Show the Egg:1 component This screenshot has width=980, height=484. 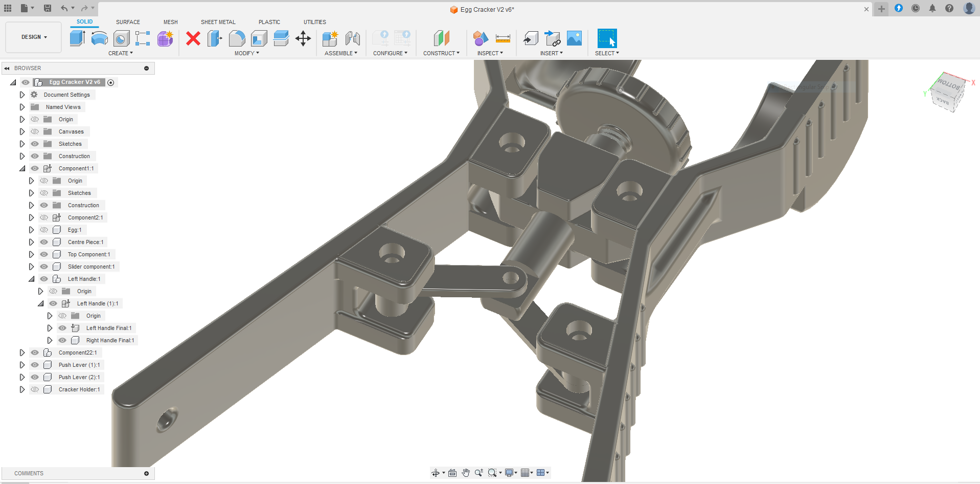pos(44,230)
